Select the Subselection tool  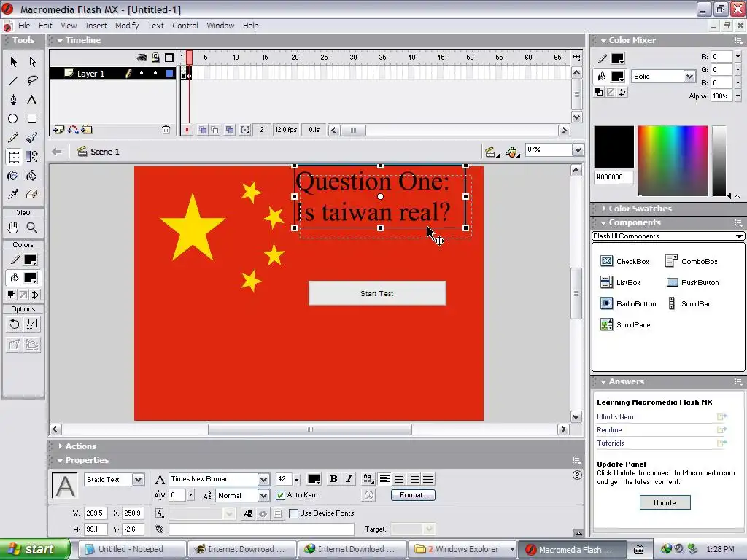pos(32,62)
